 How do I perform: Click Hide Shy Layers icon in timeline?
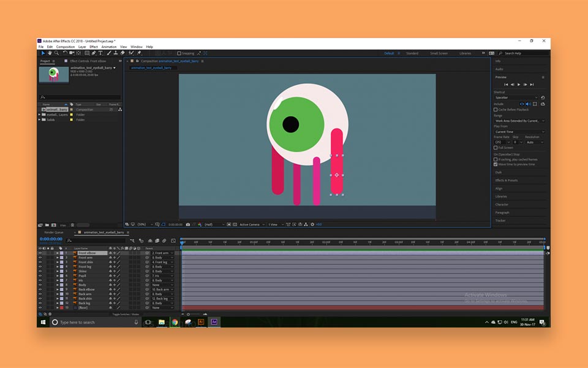(150, 240)
